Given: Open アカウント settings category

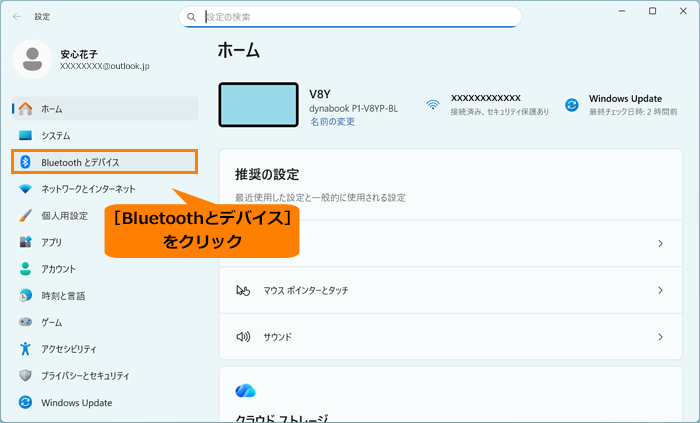Looking at the screenshot, I should (105, 269).
